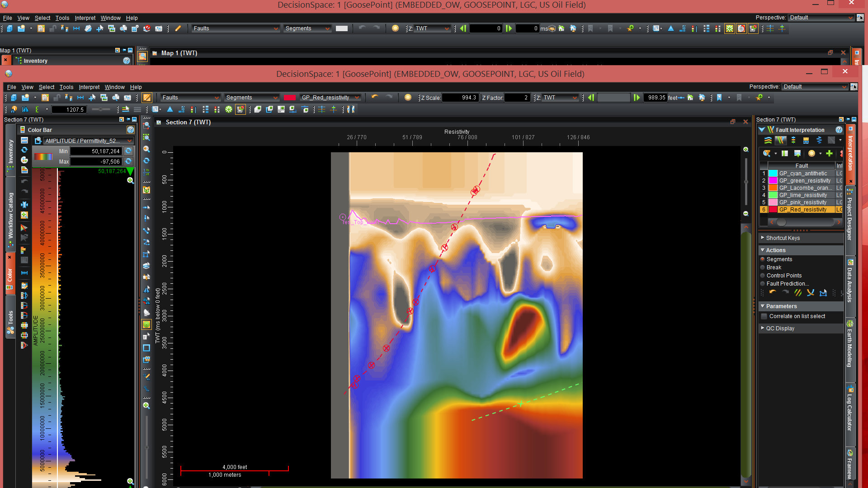This screenshot has height=488, width=868.
Task: Select the Fault Prediction radio button
Action: pyautogui.click(x=763, y=284)
